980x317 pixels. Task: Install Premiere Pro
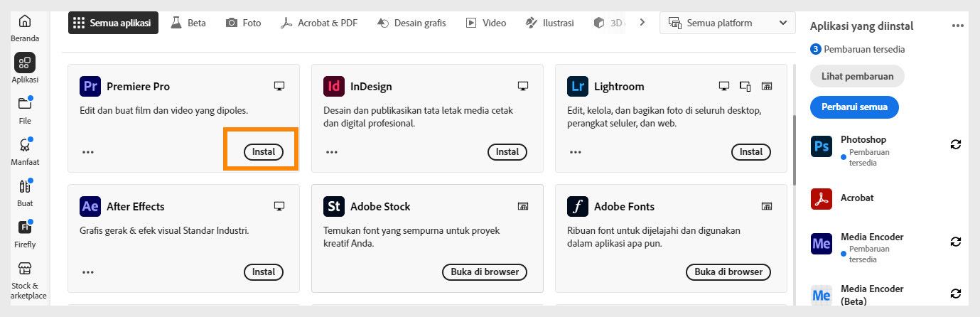point(264,151)
